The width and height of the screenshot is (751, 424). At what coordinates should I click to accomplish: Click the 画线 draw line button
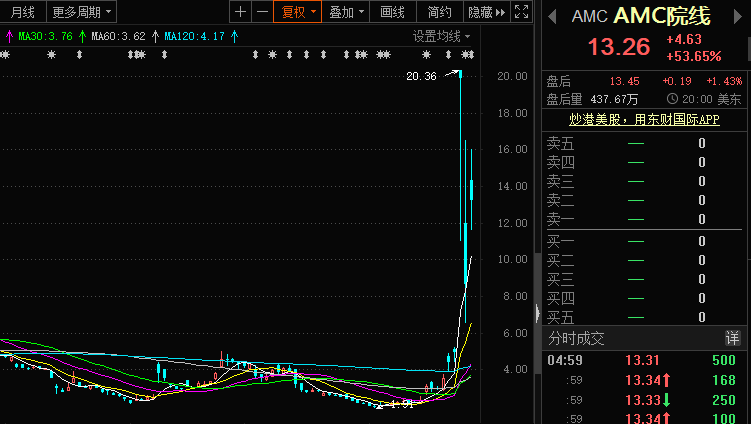point(394,12)
